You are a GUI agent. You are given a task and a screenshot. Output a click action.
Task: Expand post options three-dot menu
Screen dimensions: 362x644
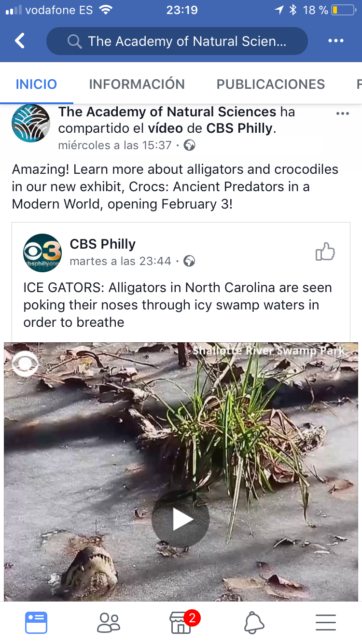click(x=342, y=113)
